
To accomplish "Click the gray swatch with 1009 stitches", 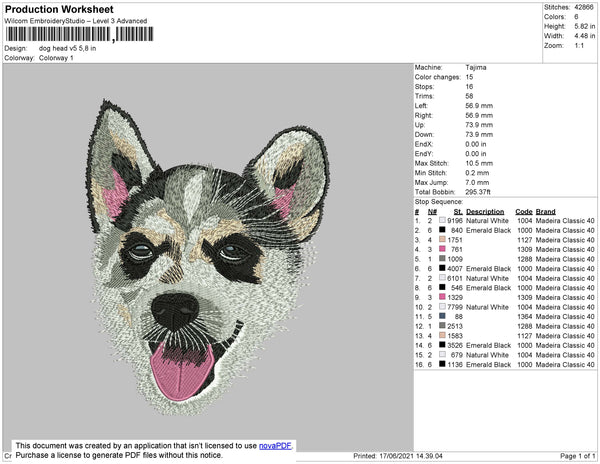I will pyautogui.click(x=443, y=259).
